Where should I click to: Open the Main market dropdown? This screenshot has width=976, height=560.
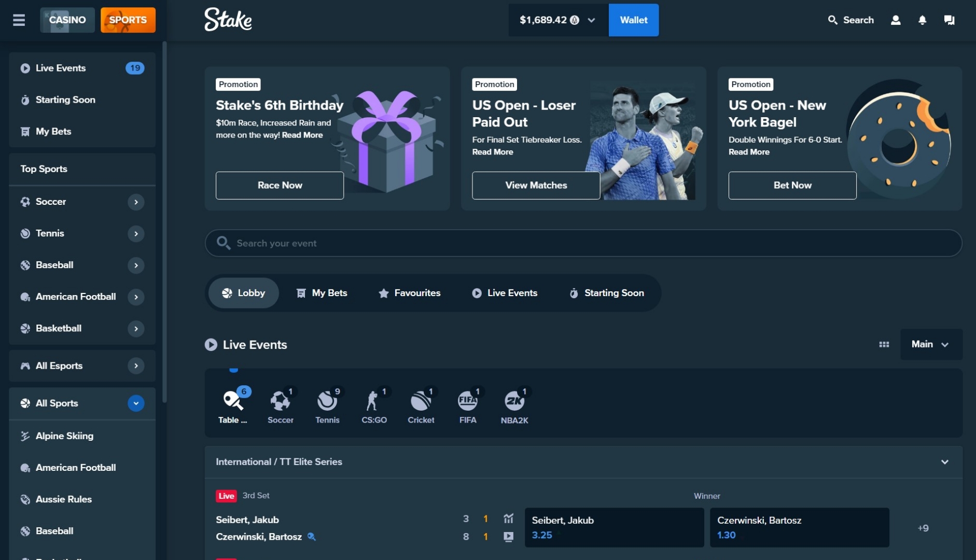(931, 344)
